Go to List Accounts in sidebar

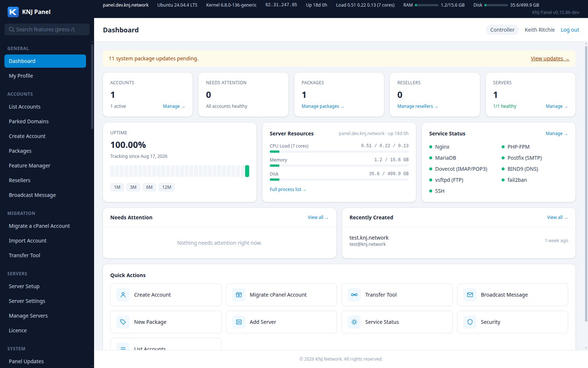(45, 107)
